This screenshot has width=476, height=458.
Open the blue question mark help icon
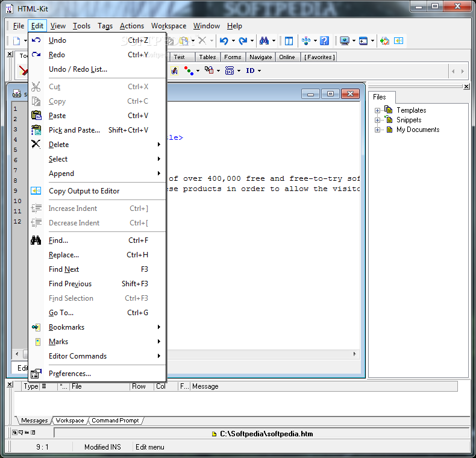[x=324, y=41]
